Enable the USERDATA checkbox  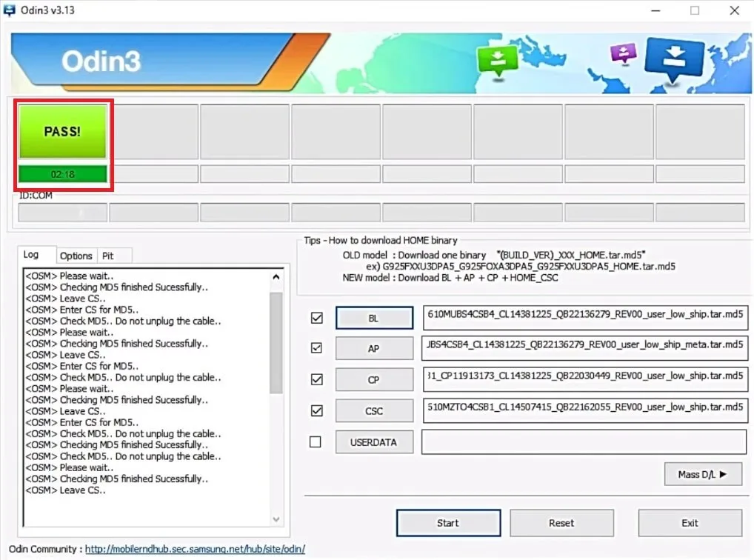[x=316, y=441]
